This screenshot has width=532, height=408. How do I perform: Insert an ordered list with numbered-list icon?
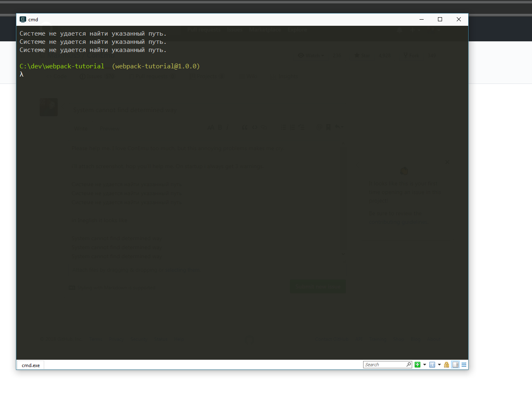point(293,127)
